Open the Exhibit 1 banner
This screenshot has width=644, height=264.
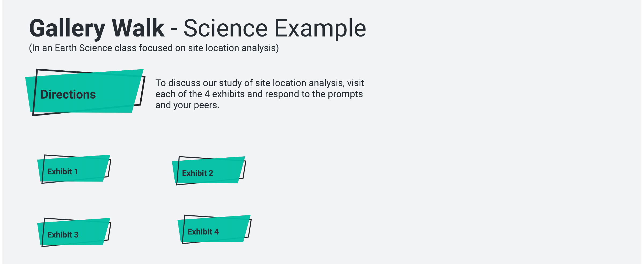point(74,169)
